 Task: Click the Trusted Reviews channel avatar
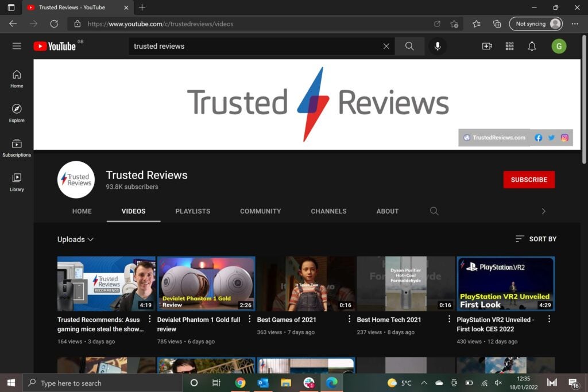click(76, 180)
